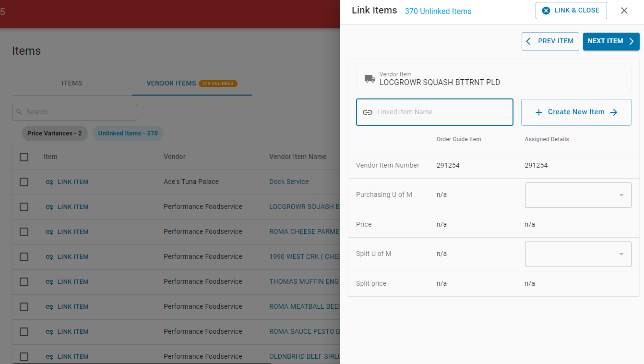Viewport: 644px width, 364px height.
Task: Check the ROMA CHEESE PARME row checkbox
Action: 24,232
